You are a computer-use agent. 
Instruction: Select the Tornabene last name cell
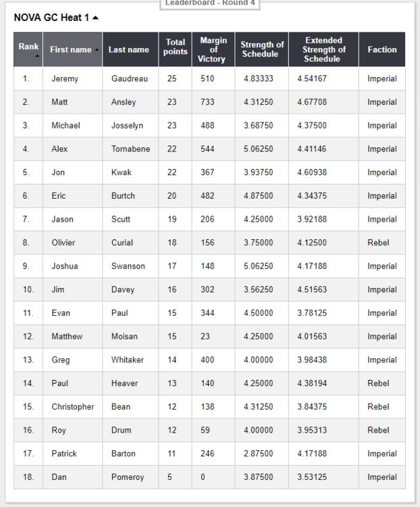click(x=130, y=149)
